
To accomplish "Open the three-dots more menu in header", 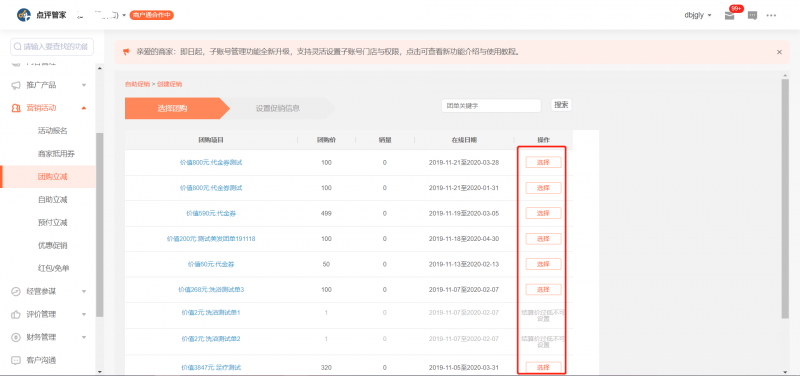I will point(771,15).
